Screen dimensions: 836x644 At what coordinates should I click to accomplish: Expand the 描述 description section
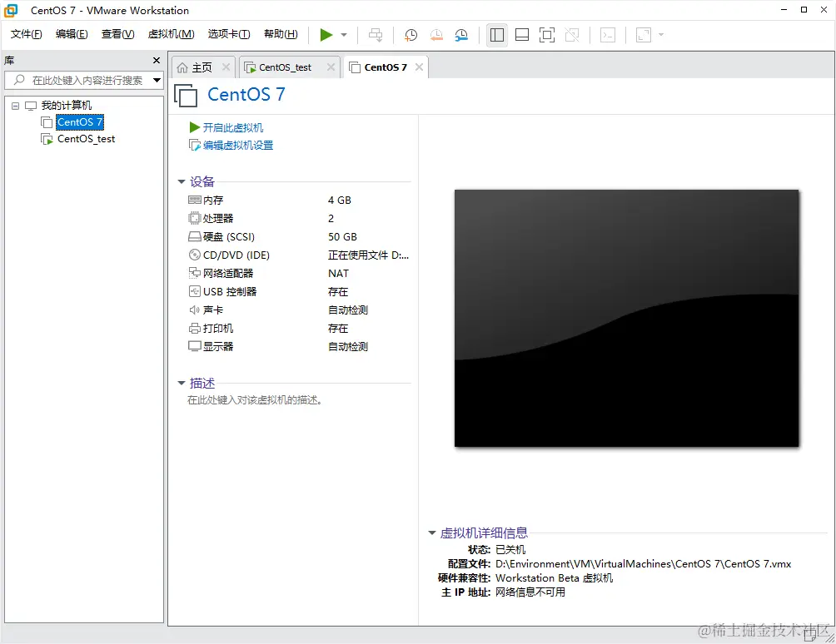click(x=182, y=384)
